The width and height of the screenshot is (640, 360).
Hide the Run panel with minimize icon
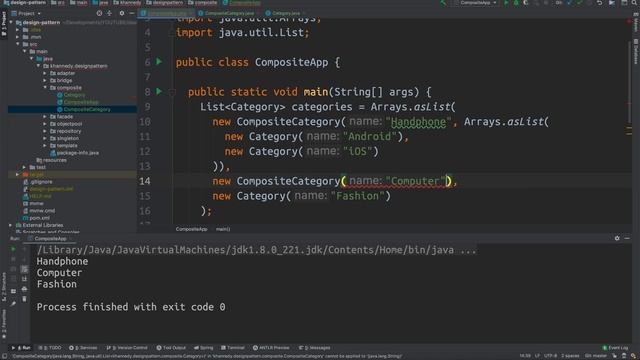coord(627,238)
